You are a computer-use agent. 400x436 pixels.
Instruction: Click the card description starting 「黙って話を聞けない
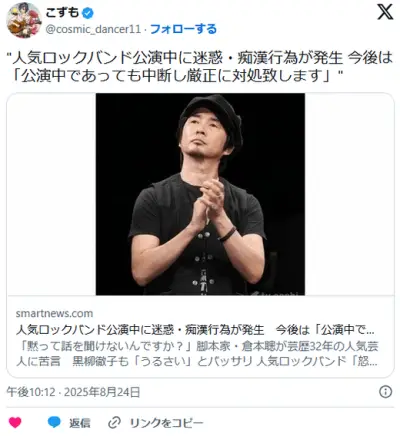pyautogui.click(x=197, y=346)
